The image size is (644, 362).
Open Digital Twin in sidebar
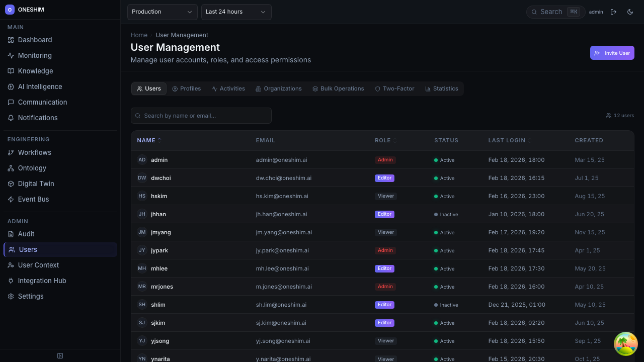[36, 184]
